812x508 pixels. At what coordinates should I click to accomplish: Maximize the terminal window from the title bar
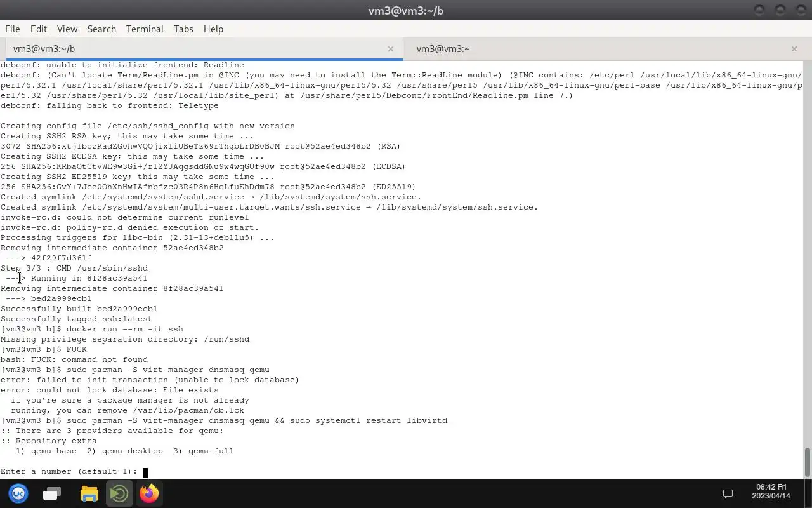(x=780, y=10)
